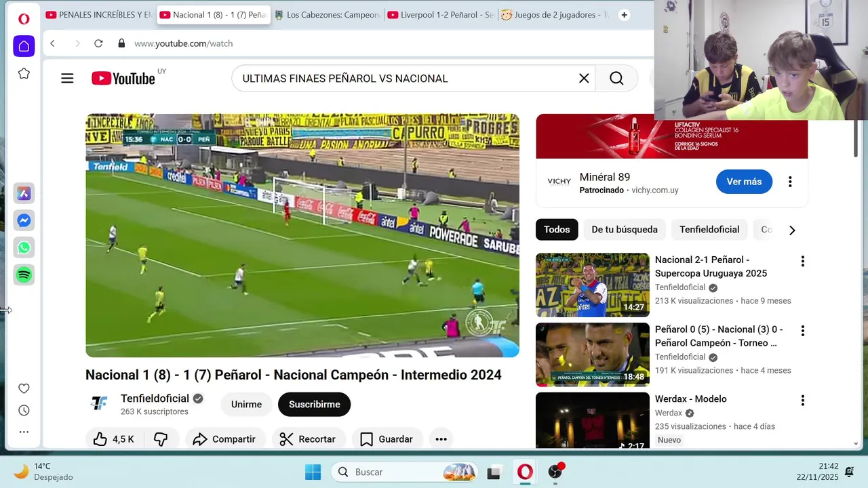This screenshot has width=868, height=488.
Task: Open sidebar three-dots setup menu
Action: pos(24,432)
